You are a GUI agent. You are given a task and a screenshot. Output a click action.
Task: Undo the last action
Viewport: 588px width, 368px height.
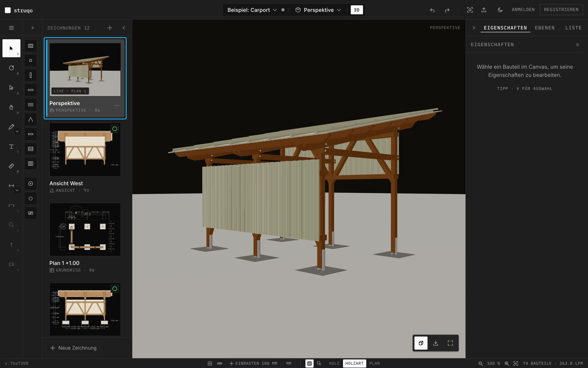432,10
